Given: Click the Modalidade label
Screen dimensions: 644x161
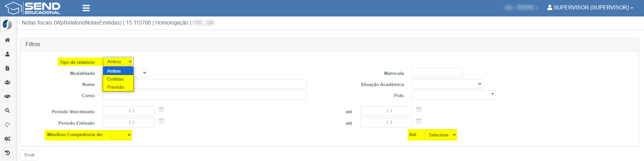Looking at the screenshot, I should pos(82,73).
